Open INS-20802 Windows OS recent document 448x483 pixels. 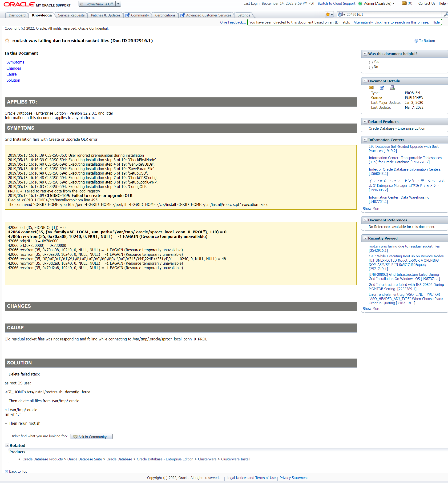click(404, 276)
